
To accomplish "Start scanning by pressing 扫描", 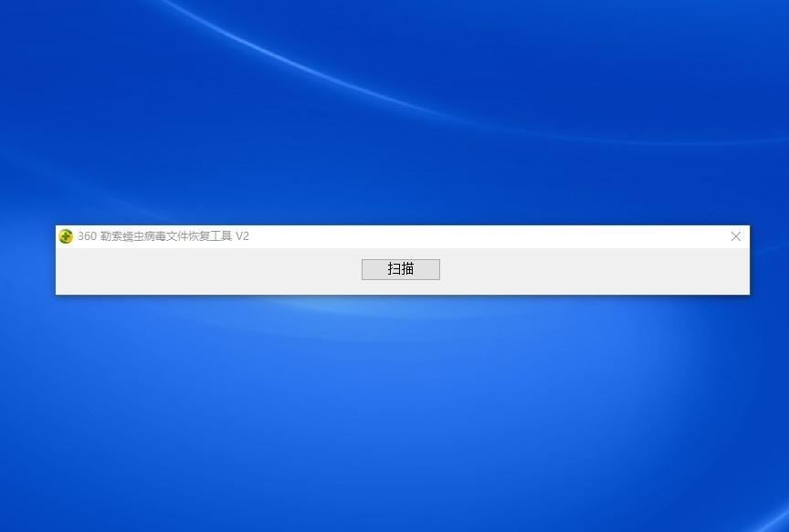I will click(x=400, y=269).
